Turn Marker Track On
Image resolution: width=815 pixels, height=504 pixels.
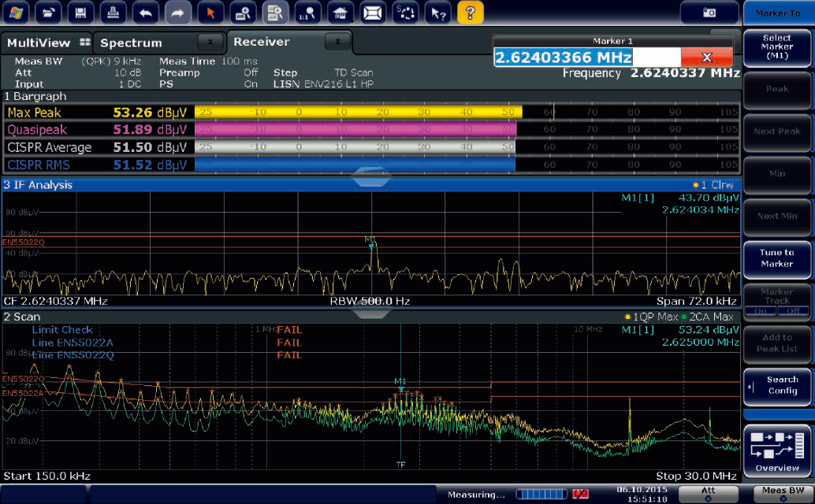tap(761, 311)
